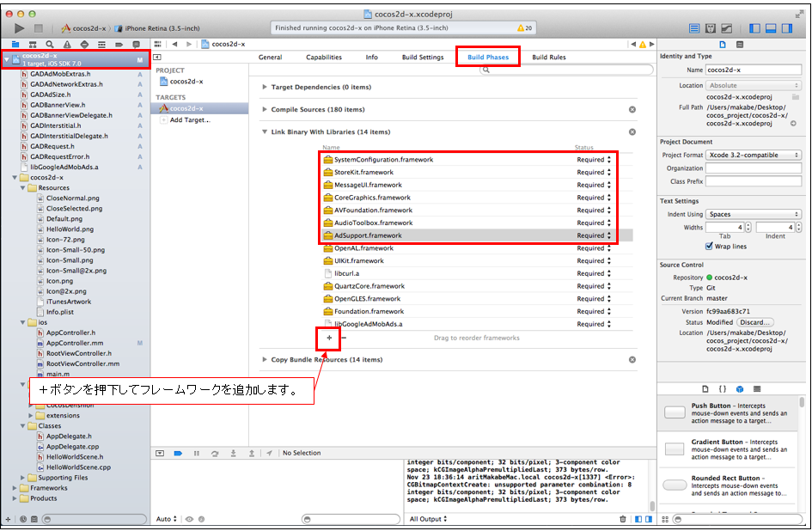This screenshot has width=812, height=531.
Task: Collapse the Resources folder
Action: point(23,188)
